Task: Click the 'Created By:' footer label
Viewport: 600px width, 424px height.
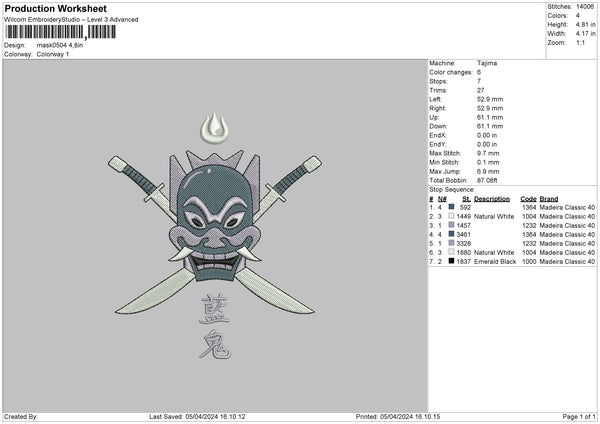Action: click(21, 416)
